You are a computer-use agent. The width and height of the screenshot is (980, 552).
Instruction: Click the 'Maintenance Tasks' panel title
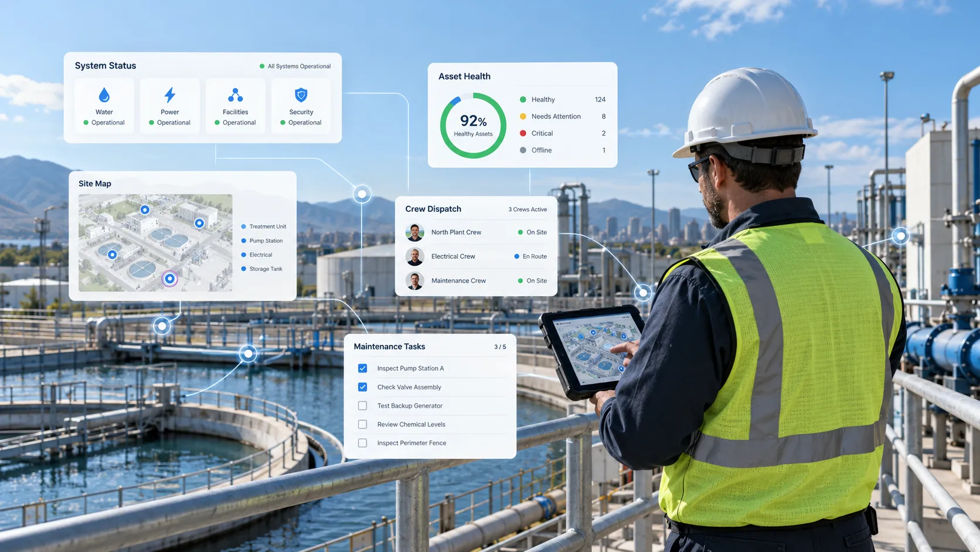389,347
